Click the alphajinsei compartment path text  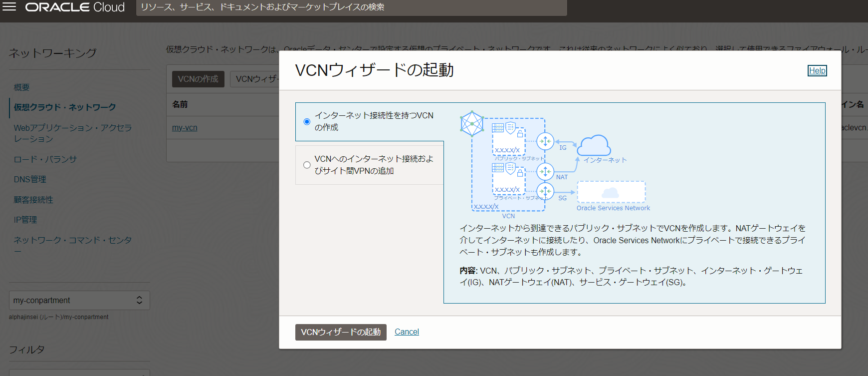click(58, 317)
